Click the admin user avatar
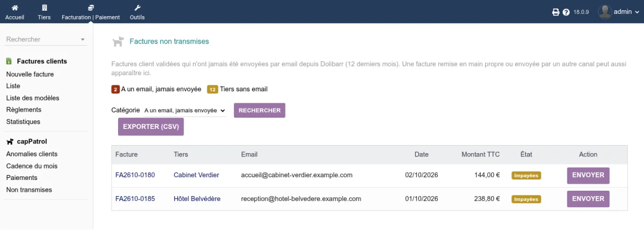Screen dimensions: 644x231 click(x=605, y=12)
